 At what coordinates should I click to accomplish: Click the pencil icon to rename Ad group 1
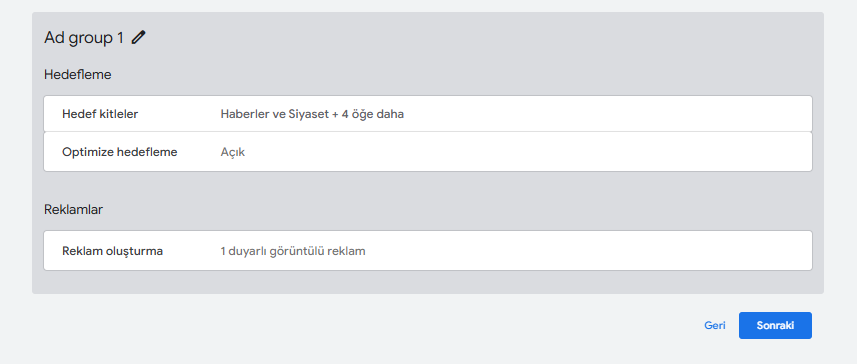coord(139,38)
